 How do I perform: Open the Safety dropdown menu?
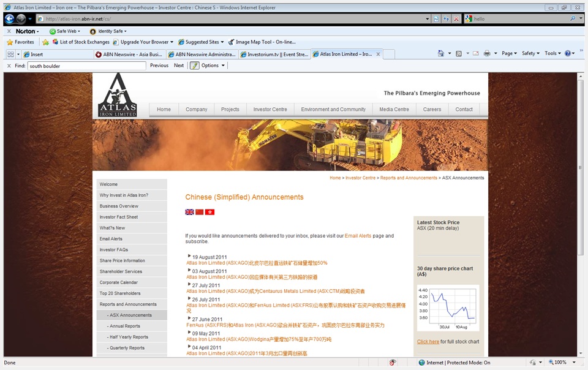tap(529, 53)
